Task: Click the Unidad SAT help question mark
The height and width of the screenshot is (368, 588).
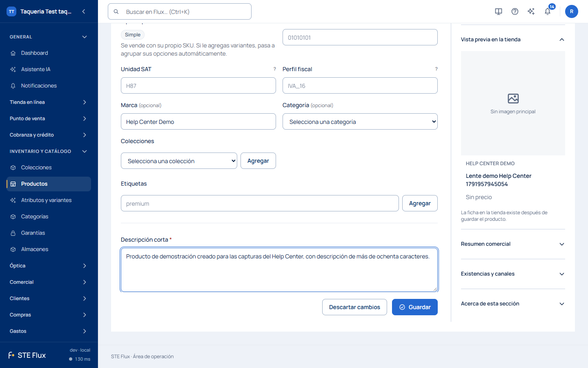Action: [275, 69]
